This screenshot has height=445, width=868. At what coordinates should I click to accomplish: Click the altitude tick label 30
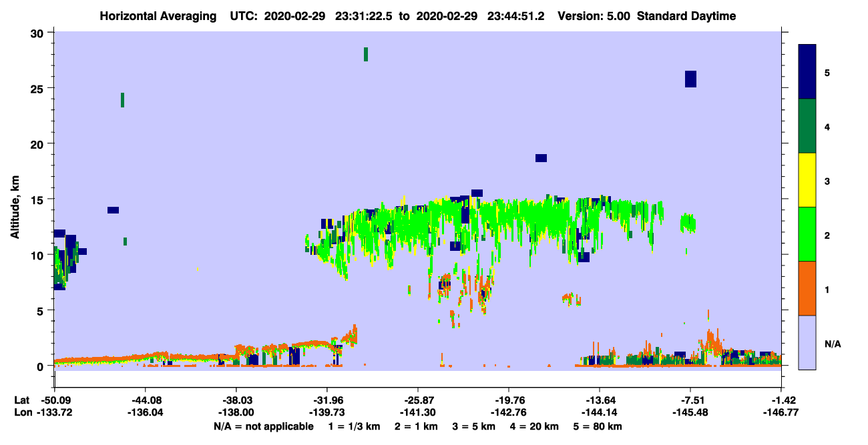(39, 33)
